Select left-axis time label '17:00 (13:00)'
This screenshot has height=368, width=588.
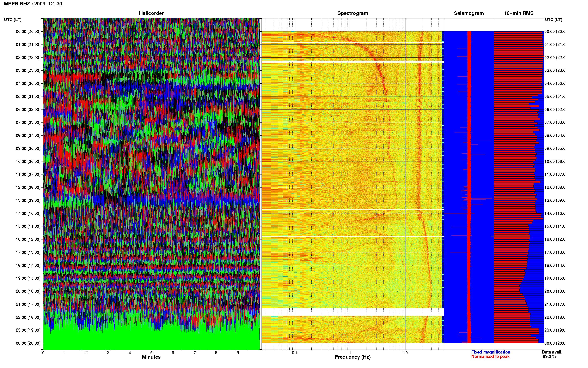pyautogui.click(x=28, y=252)
